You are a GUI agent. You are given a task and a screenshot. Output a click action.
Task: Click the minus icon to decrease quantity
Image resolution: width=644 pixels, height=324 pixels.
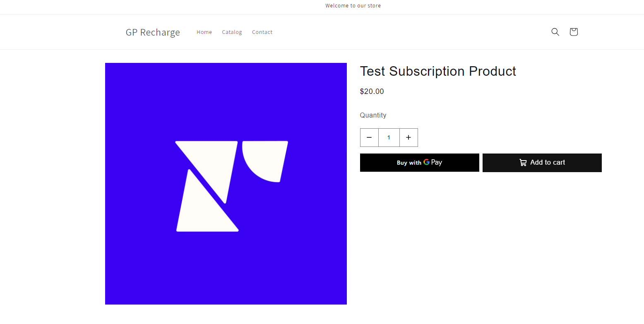pos(369,137)
